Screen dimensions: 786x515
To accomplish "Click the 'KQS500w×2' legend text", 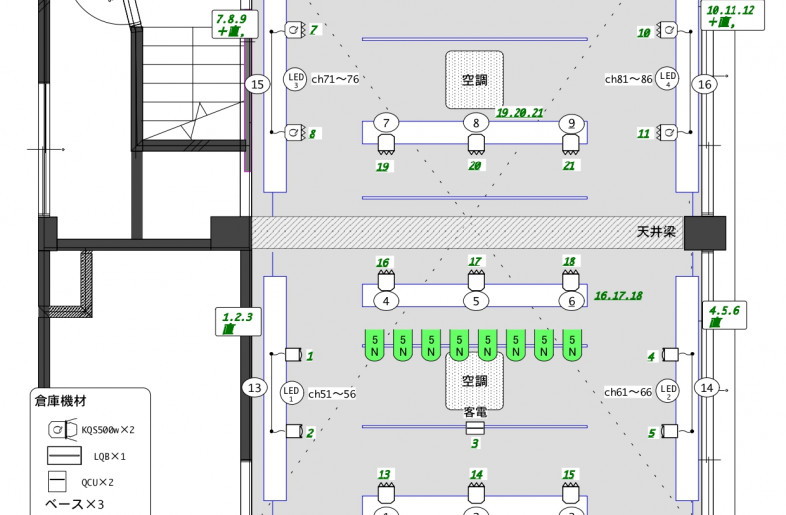I will 108,430.
